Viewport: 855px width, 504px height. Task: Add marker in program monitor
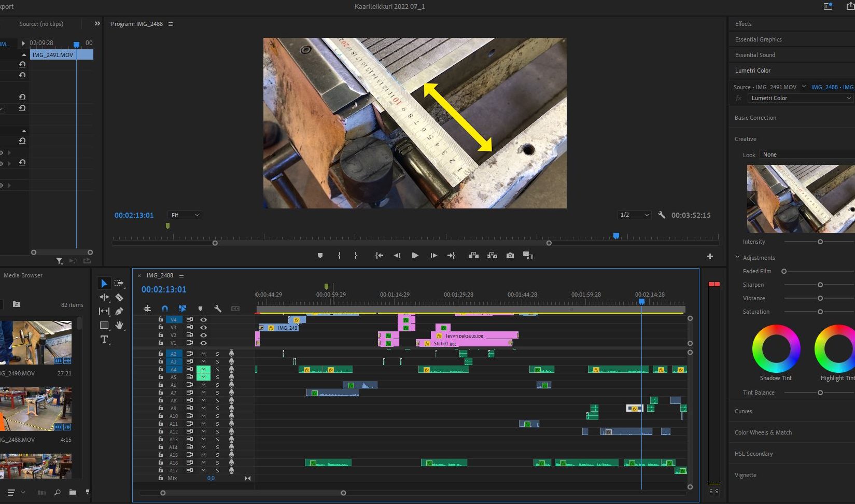(320, 256)
